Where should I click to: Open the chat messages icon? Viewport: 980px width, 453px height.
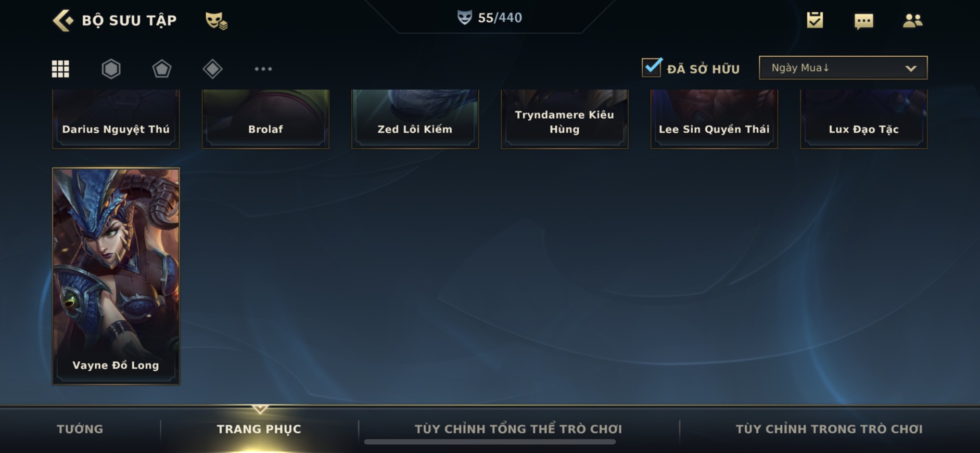click(863, 21)
